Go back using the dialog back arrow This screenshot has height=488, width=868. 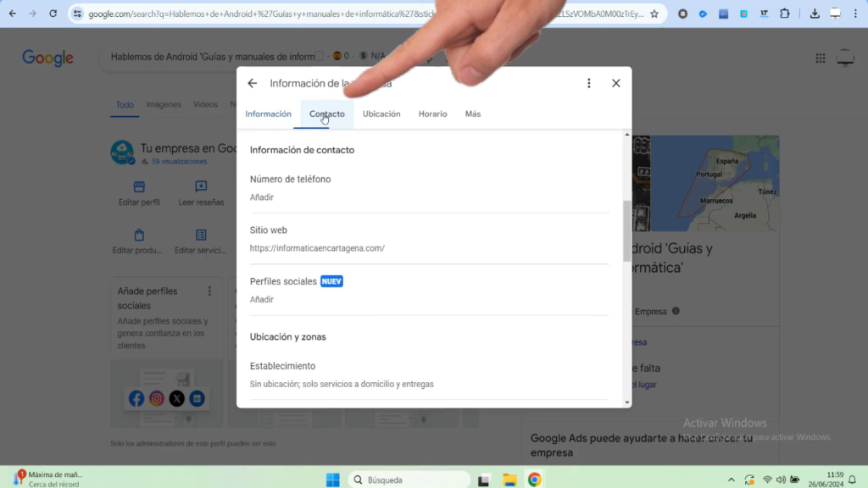(252, 83)
